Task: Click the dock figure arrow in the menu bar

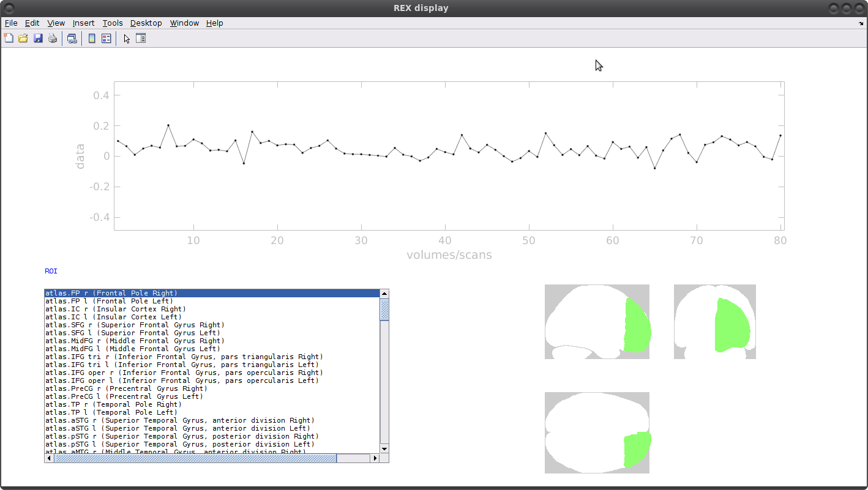Action: (861, 23)
